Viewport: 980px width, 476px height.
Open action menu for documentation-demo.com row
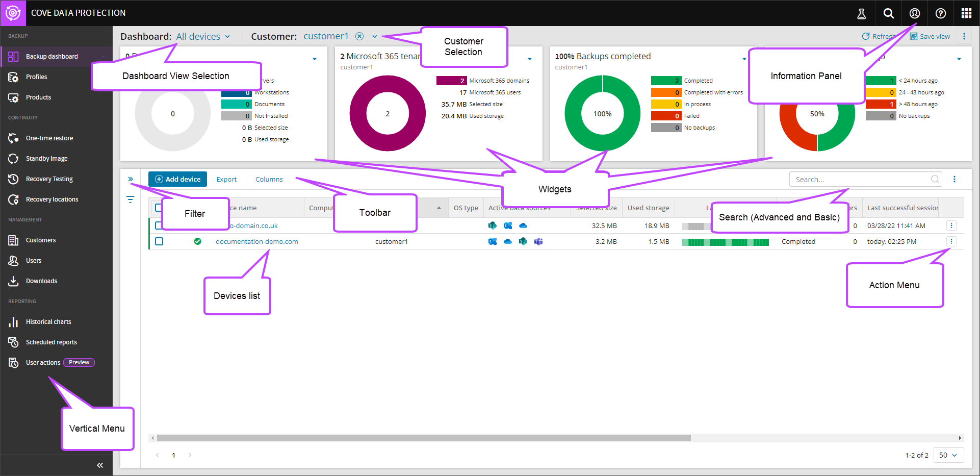[x=951, y=241]
